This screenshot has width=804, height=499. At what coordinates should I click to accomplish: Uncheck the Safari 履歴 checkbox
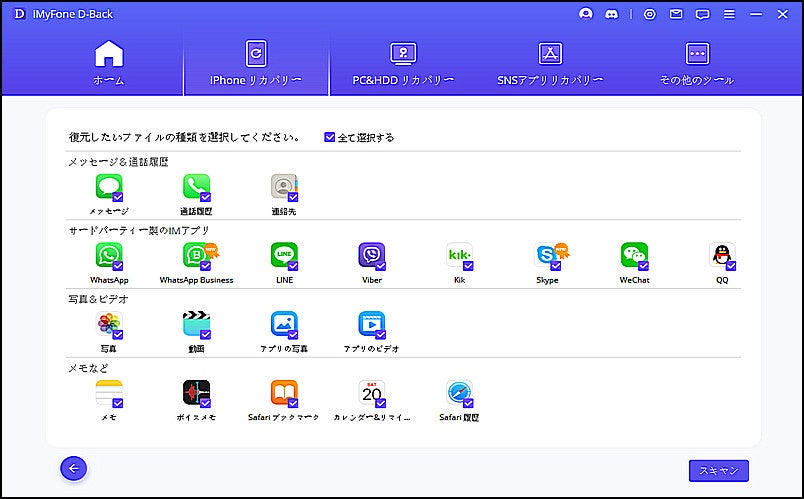(x=468, y=403)
